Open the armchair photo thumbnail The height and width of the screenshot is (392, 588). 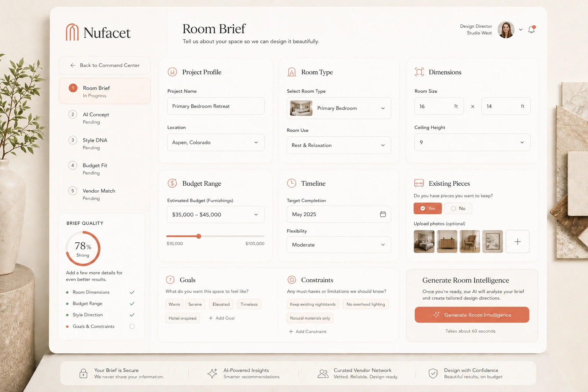pos(470,242)
